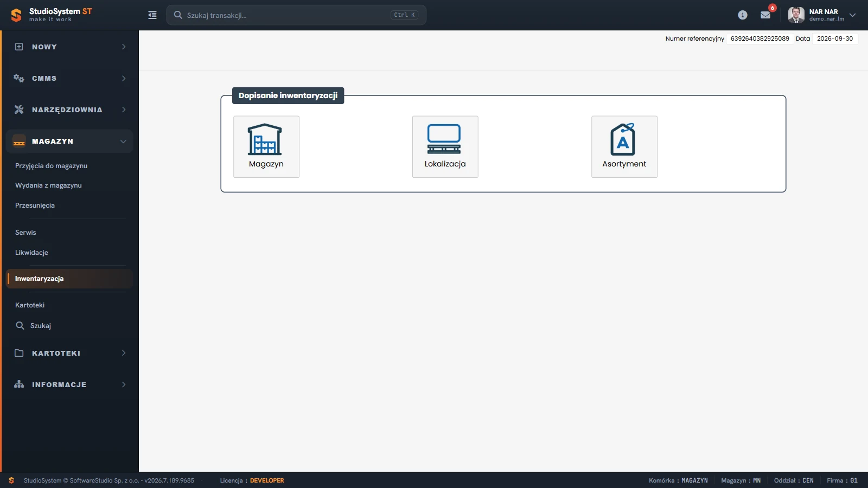The width and height of the screenshot is (868, 488).
Task: Click the Oddział : CEN status entry
Action: click(794, 480)
